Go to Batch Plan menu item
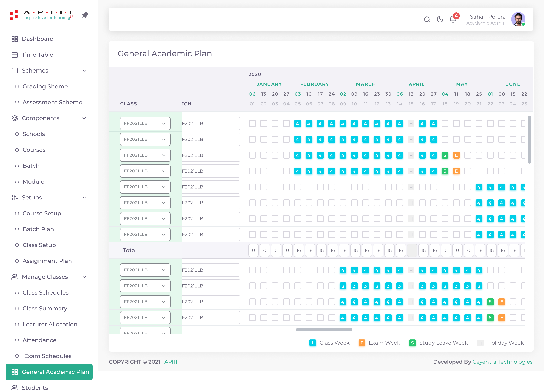The width and height of the screenshot is (544, 392). click(38, 229)
